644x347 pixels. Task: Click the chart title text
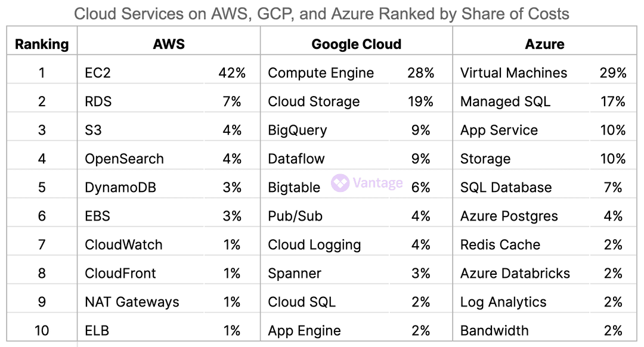pos(321,14)
